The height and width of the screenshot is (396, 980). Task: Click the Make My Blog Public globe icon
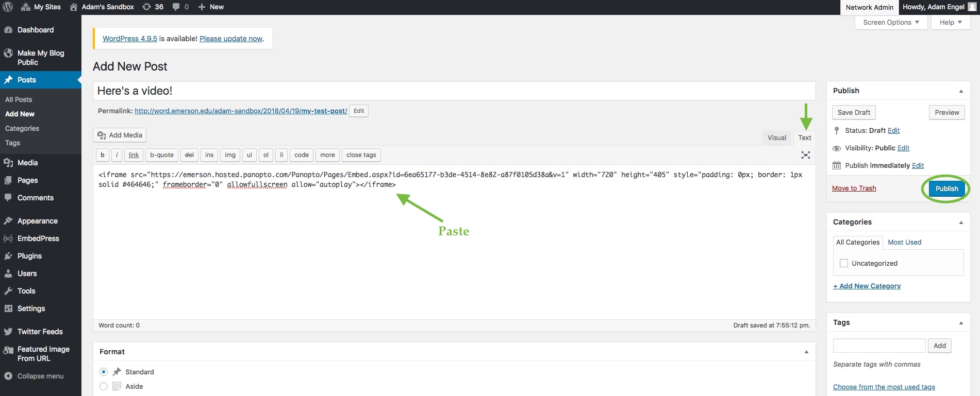tap(8, 53)
